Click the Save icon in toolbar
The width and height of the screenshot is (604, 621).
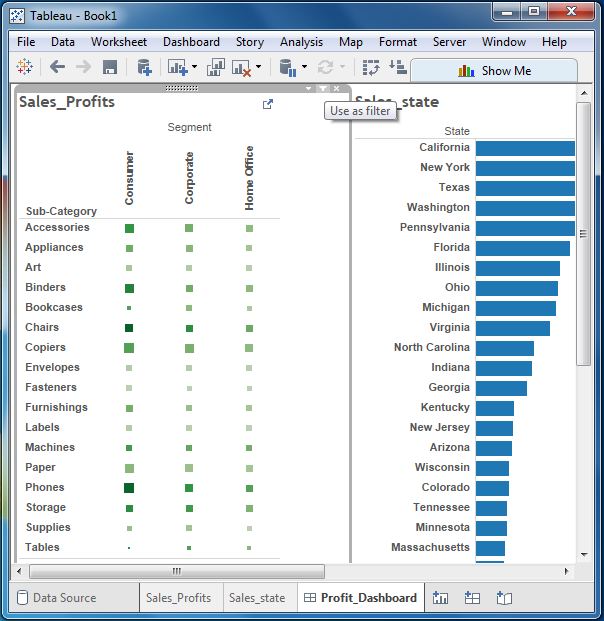click(x=110, y=68)
